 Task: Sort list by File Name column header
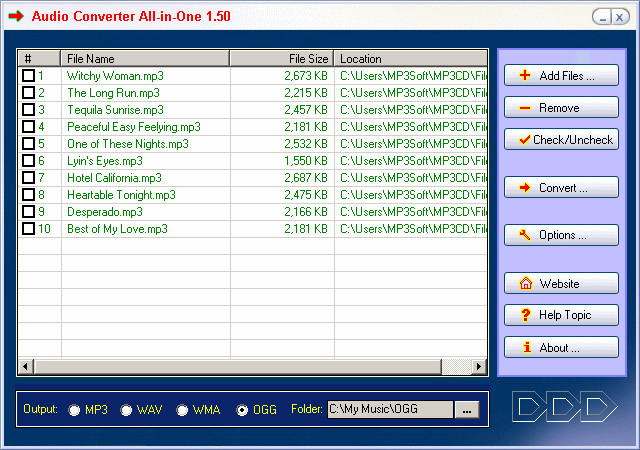coord(145,59)
